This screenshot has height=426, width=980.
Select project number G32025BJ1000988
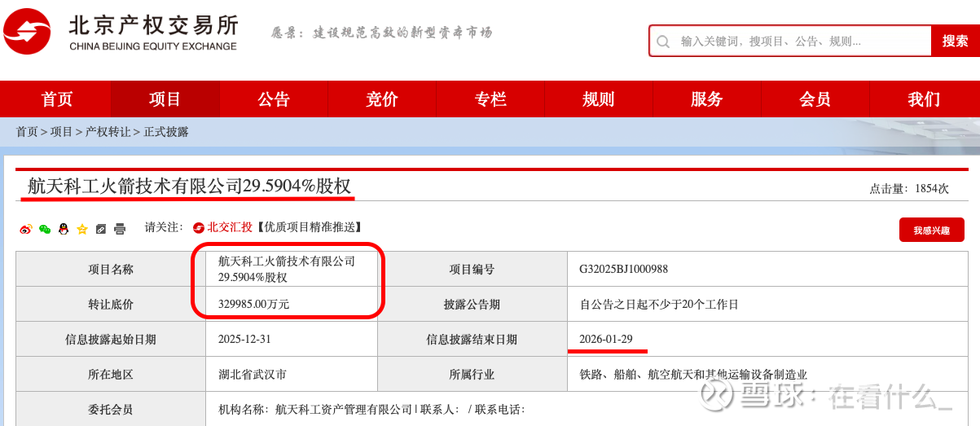(624, 270)
